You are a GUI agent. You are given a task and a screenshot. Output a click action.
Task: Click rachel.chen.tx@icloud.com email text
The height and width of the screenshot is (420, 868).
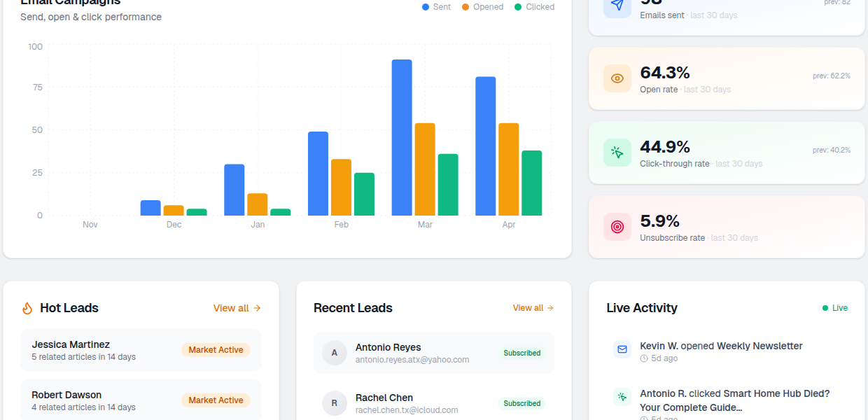click(407, 410)
